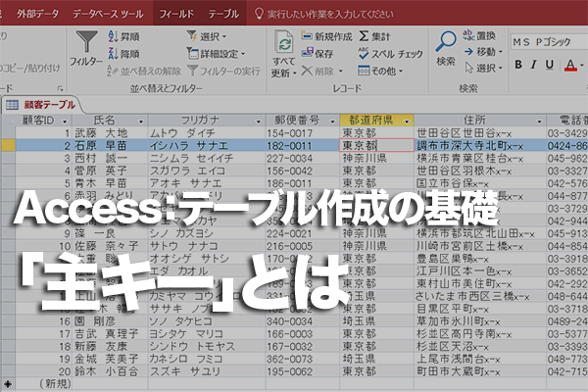Click cell 佐藤 奈々子
Viewport: 588px width, 392px height.
pyautogui.click(x=110, y=246)
